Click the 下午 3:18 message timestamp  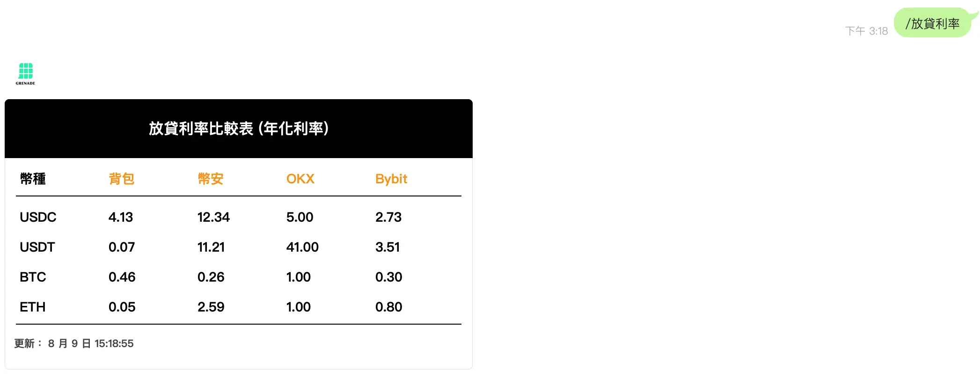[866, 31]
